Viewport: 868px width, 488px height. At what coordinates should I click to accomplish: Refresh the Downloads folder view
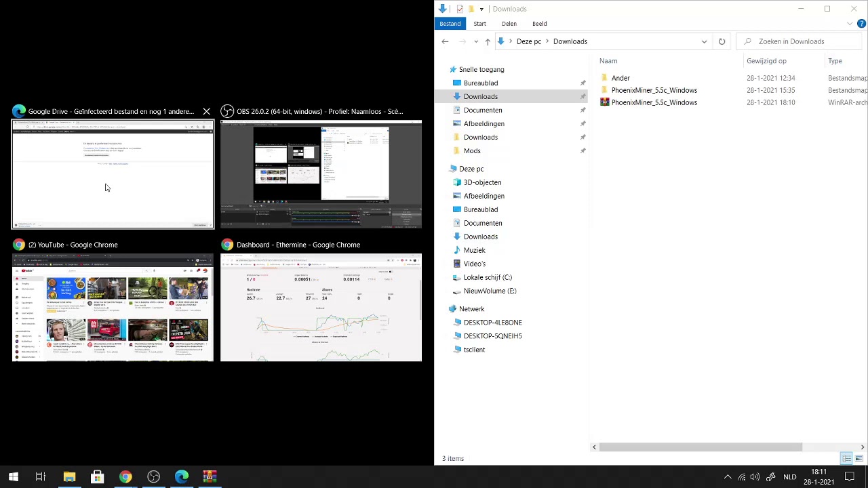(722, 41)
